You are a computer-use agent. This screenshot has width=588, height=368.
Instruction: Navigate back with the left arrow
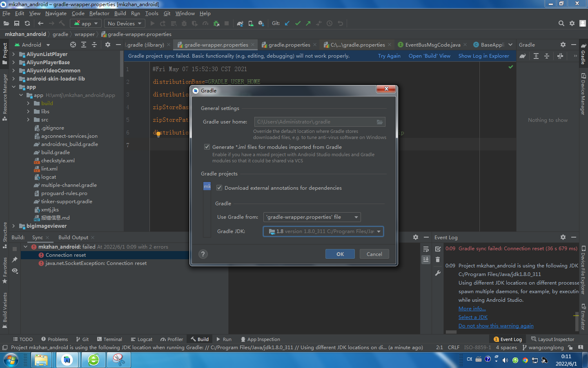41,23
